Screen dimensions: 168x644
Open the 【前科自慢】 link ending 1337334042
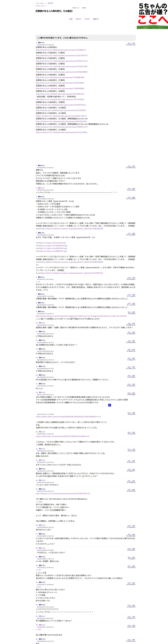[60, 99]
